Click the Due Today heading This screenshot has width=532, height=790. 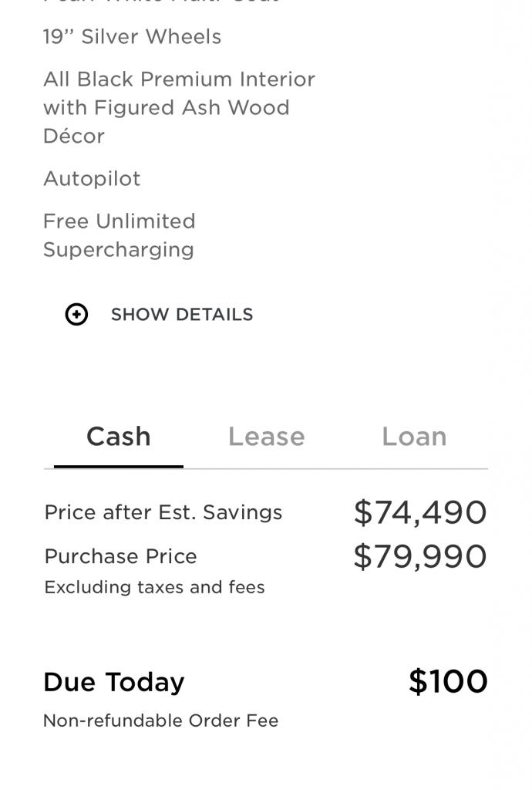pyautogui.click(x=114, y=683)
